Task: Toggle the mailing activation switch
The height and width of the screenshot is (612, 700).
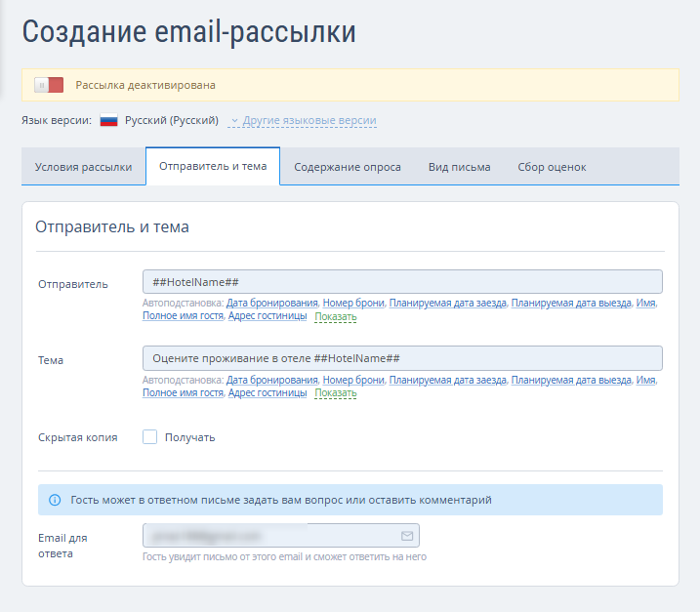Action: coord(49,85)
